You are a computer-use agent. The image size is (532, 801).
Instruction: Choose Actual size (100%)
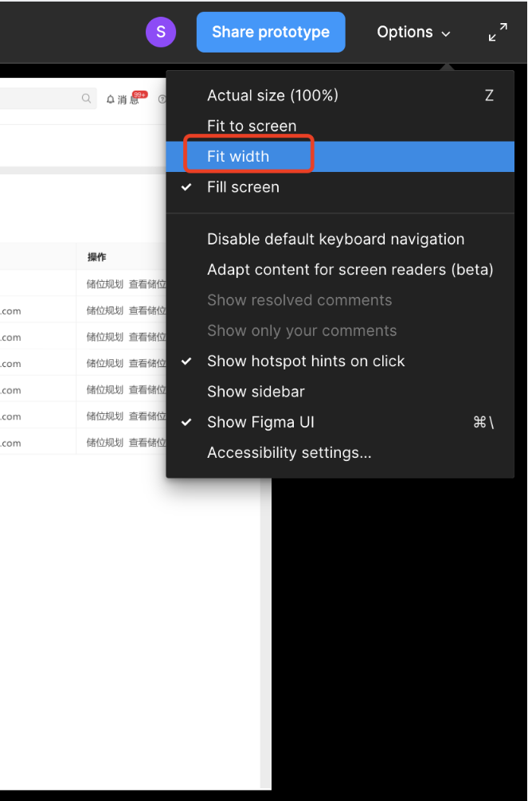coord(272,96)
